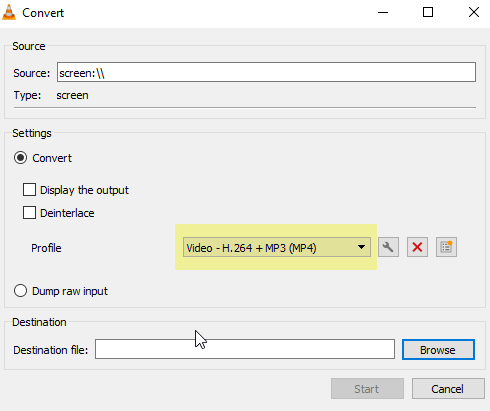
Task: Open the Profile dropdown list
Action: click(277, 247)
